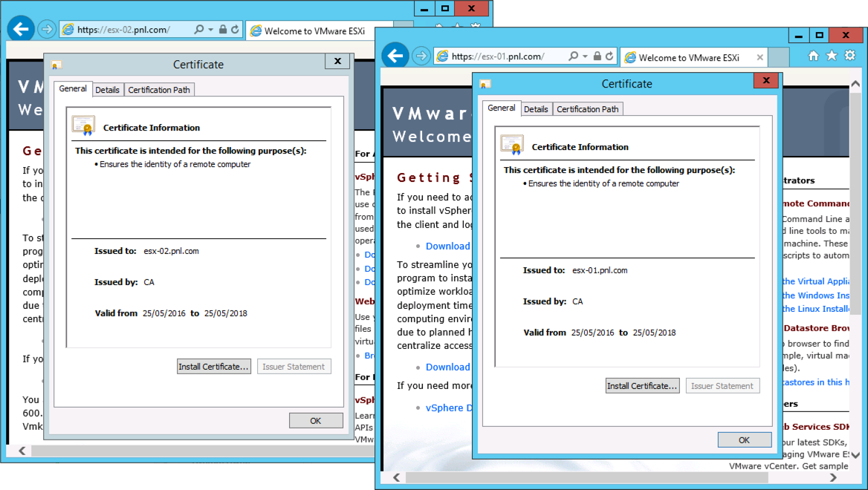
Task: Open Certification Path tab in esx-02 certificate dialog
Action: pyautogui.click(x=159, y=90)
